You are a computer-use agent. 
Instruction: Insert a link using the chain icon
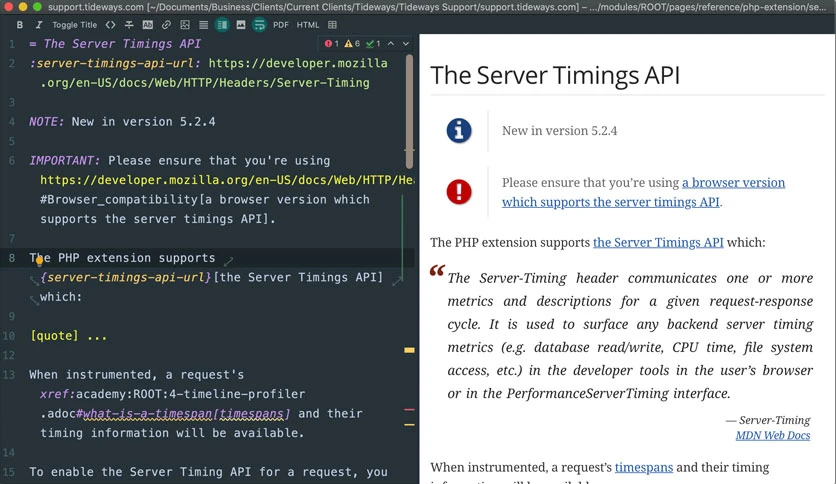[166, 25]
